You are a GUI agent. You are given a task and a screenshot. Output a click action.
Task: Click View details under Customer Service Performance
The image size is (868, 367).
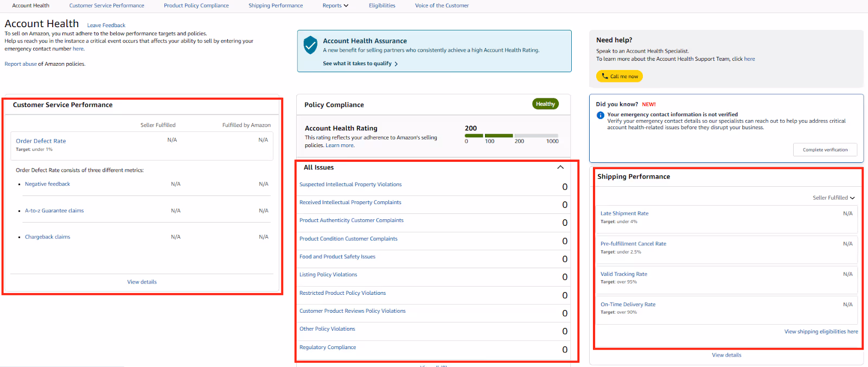[142, 282]
